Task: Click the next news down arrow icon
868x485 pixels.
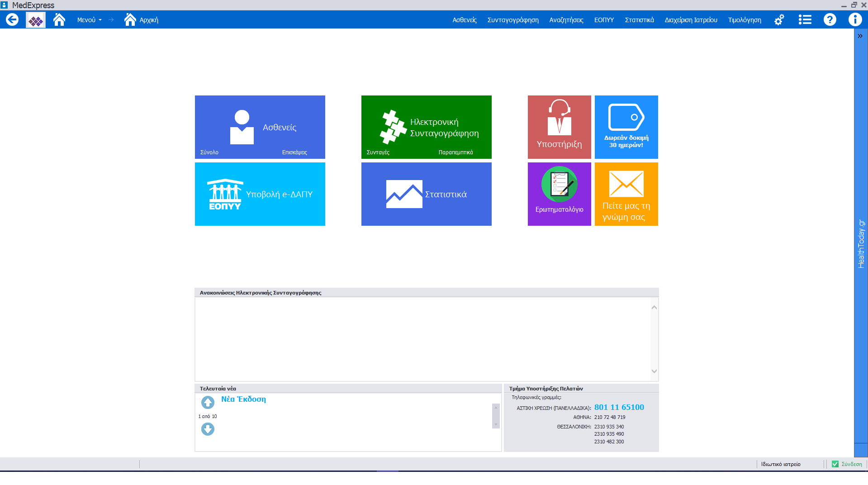Action: pyautogui.click(x=208, y=429)
